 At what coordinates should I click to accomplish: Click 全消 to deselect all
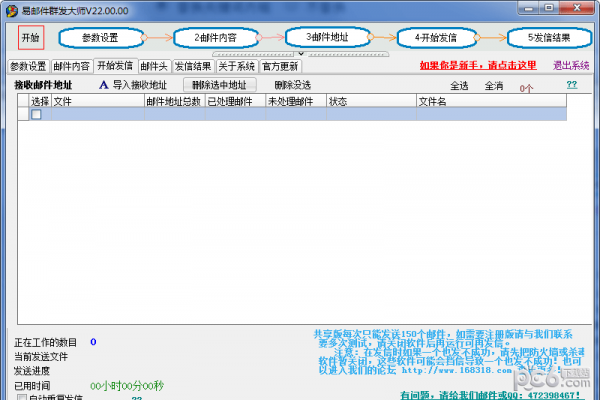[x=494, y=86]
